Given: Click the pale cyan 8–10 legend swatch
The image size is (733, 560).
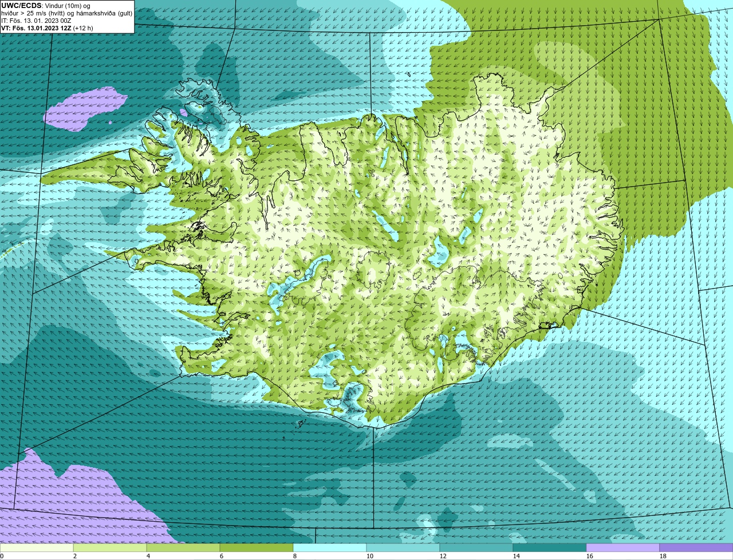Looking at the screenshot, I should click(330, 548).
